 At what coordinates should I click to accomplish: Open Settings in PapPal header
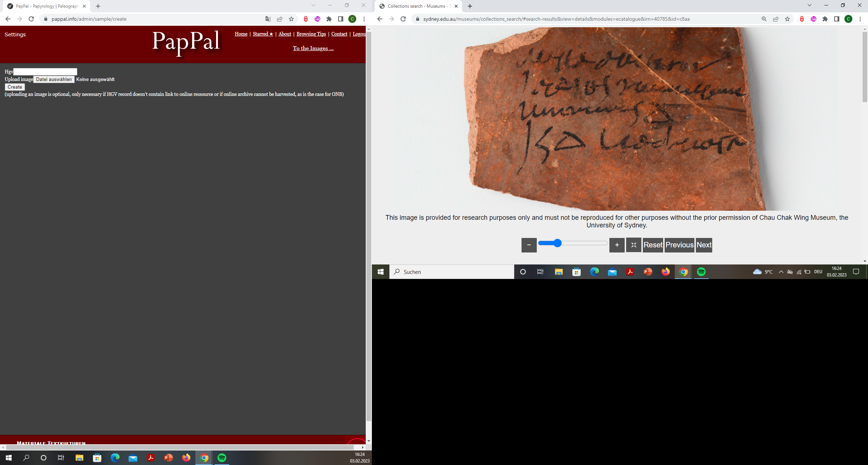(x=15, y=35)
